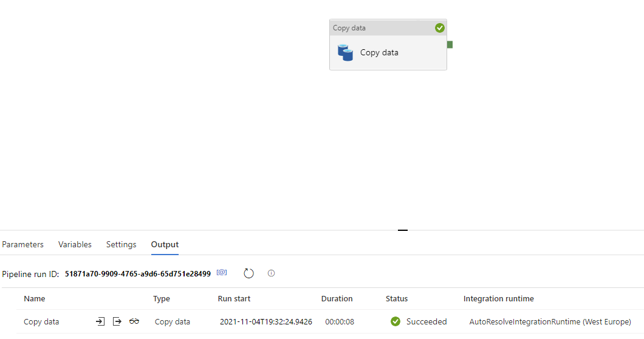This screenshot has width=644, height=339.
Task: Click the pipeline run ID value text
Action: click(137, 274)
